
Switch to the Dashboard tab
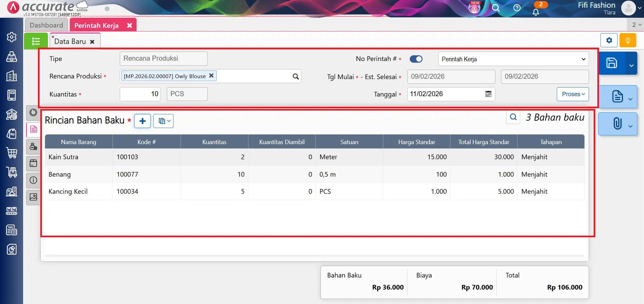(46, 25)
